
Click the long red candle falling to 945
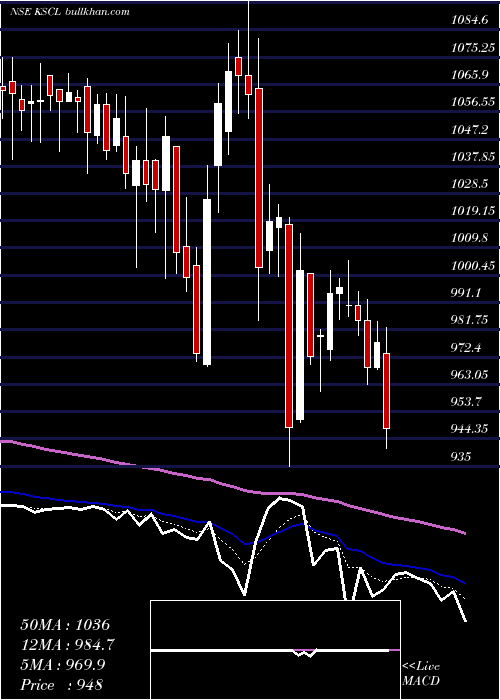point(289,326)
